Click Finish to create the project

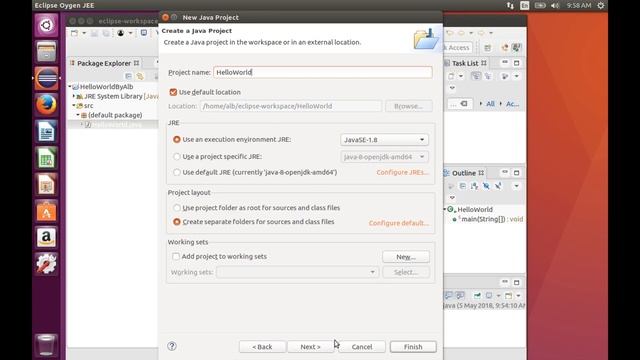(x=413, y=347)
